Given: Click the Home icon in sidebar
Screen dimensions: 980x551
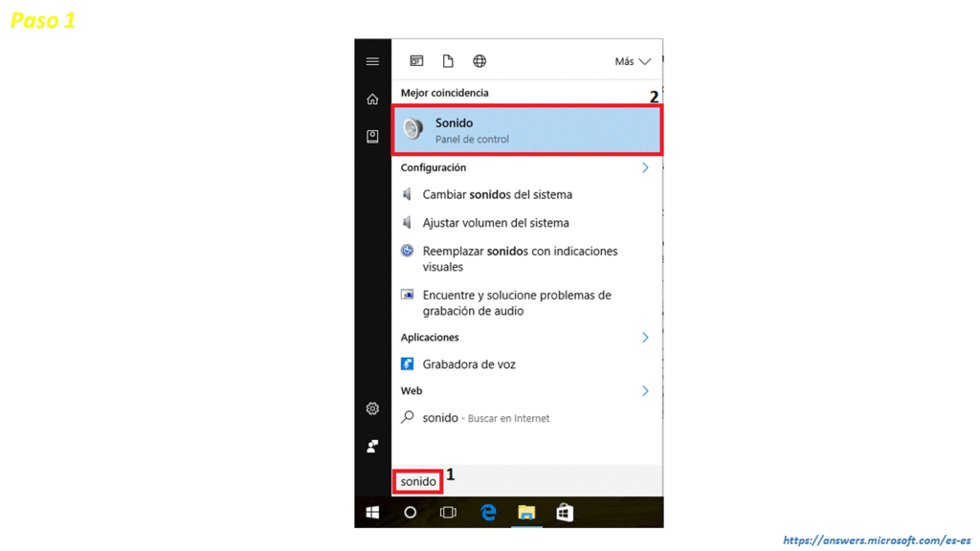Looking at the screenshot, I should click(x=372, y=99).
